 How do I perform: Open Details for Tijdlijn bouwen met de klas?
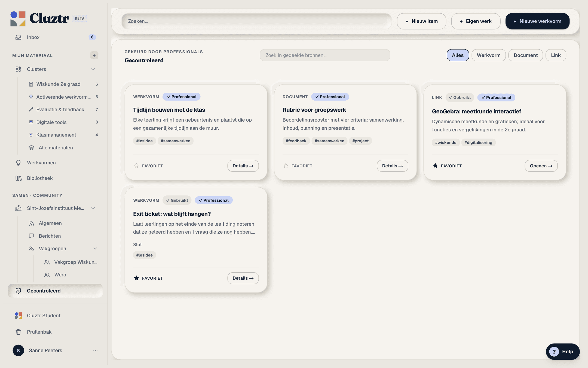[x=243, y=166]
